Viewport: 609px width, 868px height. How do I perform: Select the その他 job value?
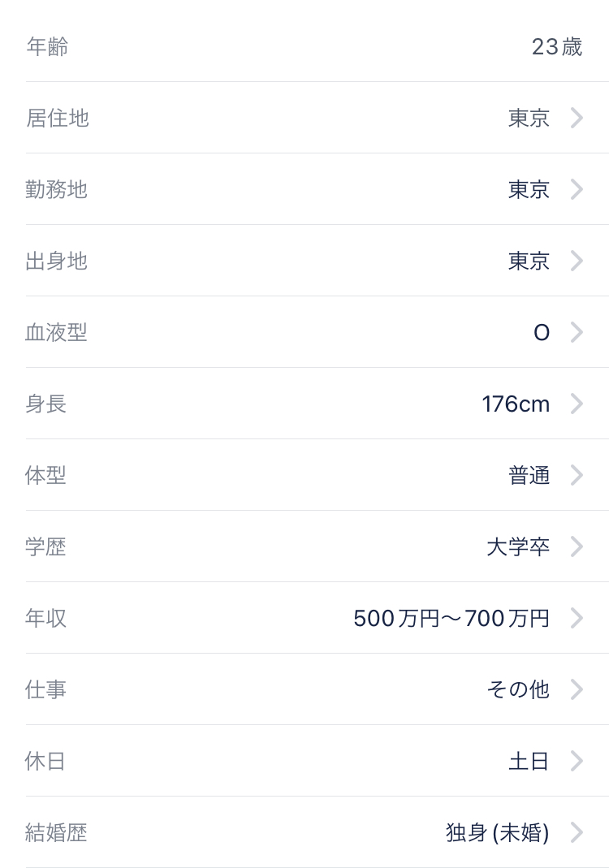point(518,690)
